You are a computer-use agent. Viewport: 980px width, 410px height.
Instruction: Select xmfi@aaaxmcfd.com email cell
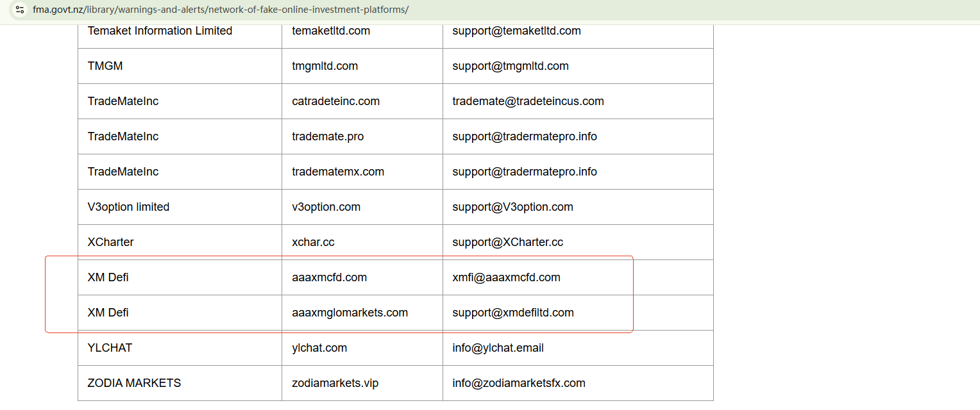tap(578, 277)
